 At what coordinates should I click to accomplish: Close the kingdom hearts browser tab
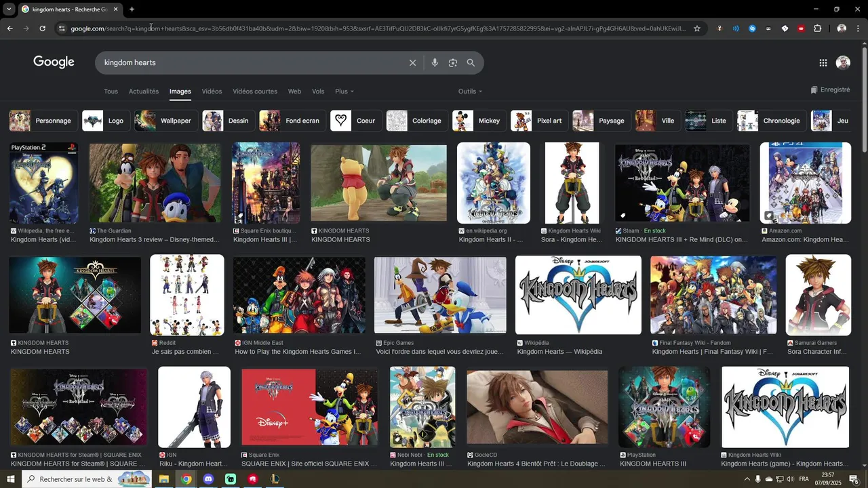pos(115,9)
